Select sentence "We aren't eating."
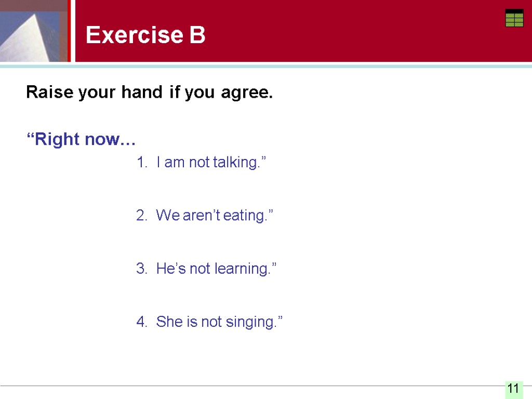The height and width of the screenshot is (399, 532). click(214, 216)
